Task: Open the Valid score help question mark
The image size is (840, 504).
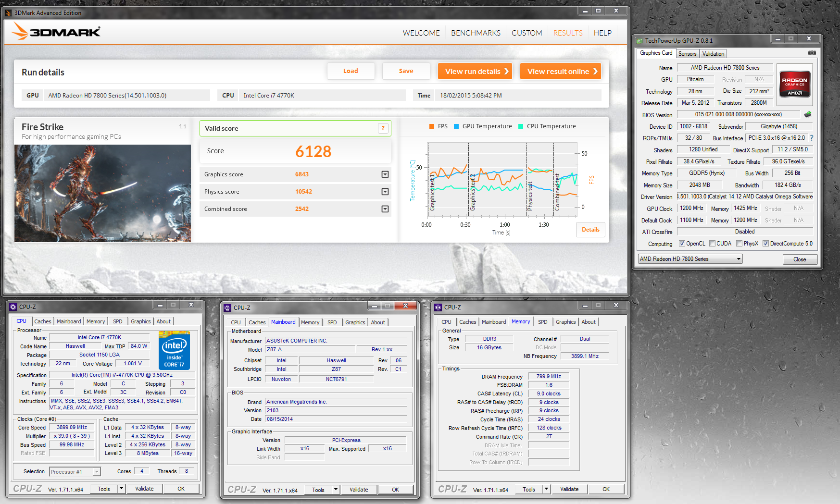Action: click(x=383, y=128)
